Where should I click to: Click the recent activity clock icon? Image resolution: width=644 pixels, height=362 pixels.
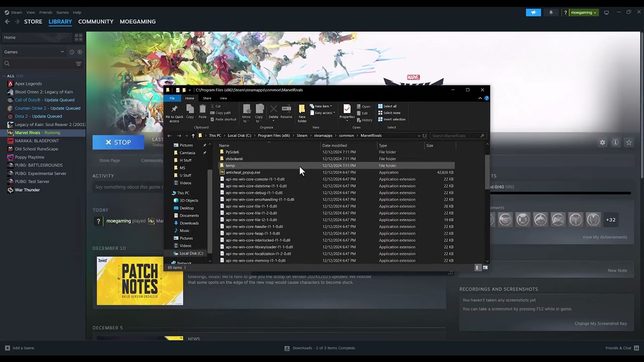pos(71,52)
